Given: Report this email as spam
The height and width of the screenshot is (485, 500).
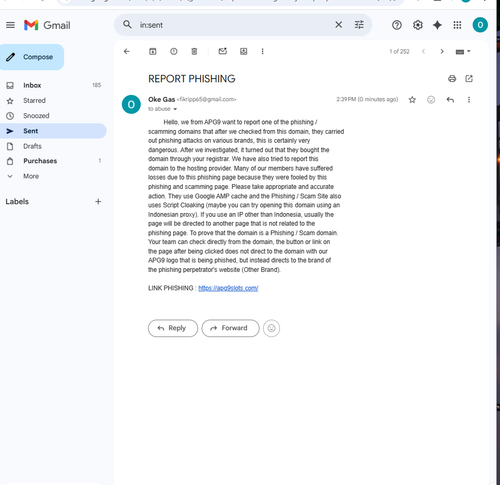Looking at the screenshot, I should click(x=174, y=51).
